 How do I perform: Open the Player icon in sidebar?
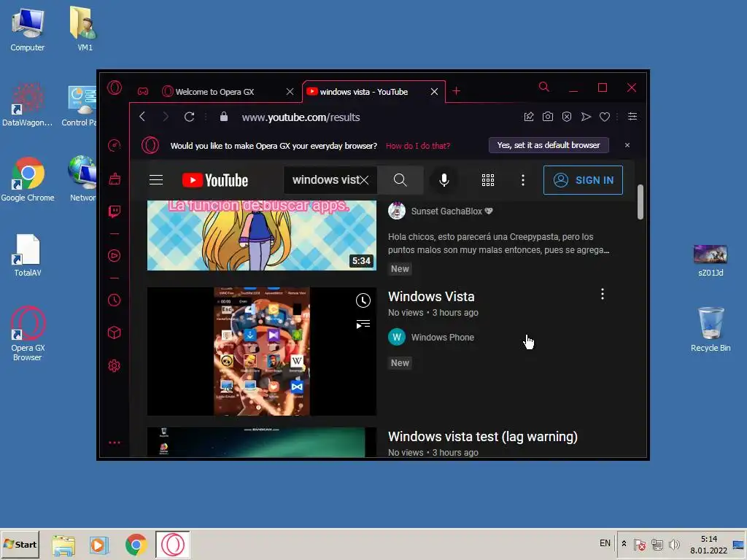click(x=115, y=256)
